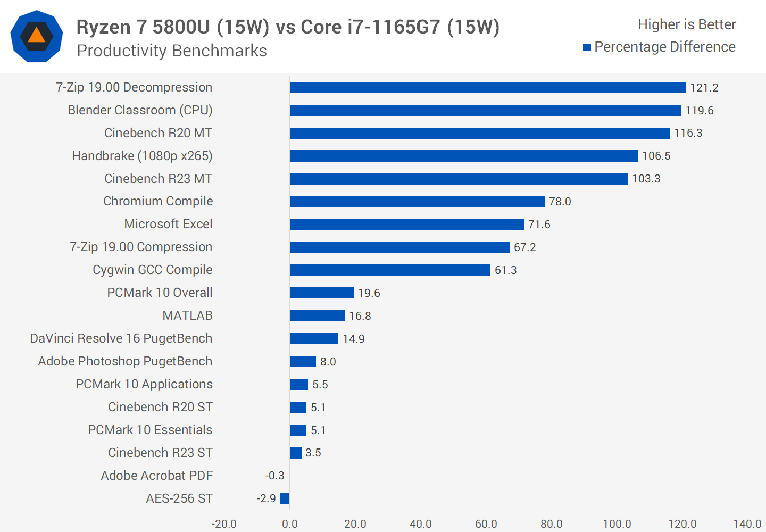Click the axis label '60.0'
This screenshot has height=532, width=766.
486,524
